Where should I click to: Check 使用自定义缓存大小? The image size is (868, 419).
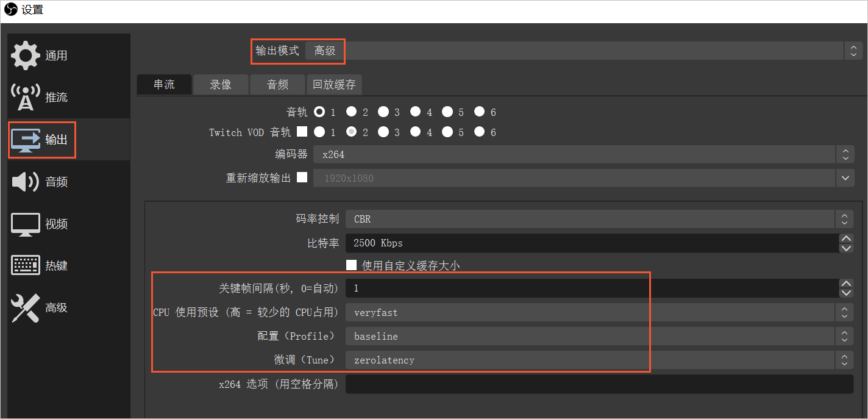tap(351, 265)
